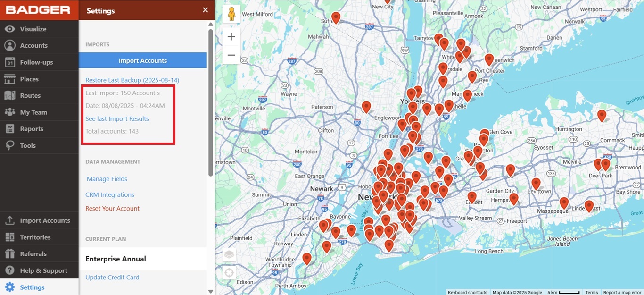Image resolution: width=644 pixels, height=295 pixels.
Task: Click the Places storefront icon
Action: [10, 79]
